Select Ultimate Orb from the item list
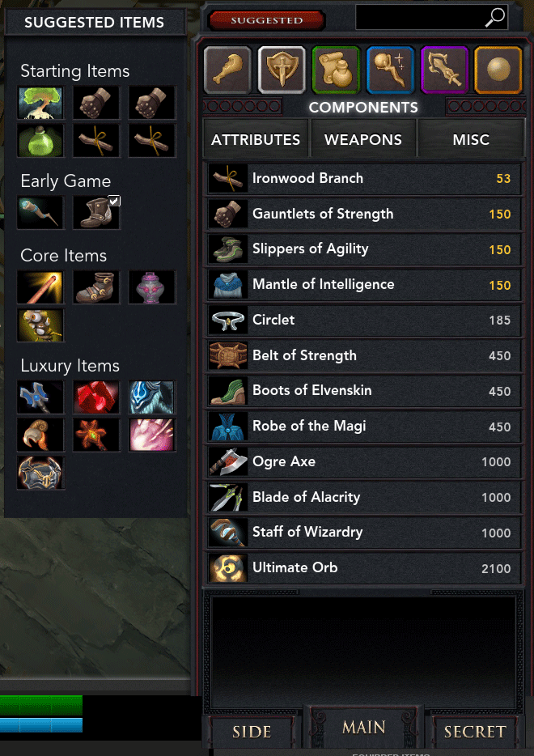Screen dimensions: 534x756 364,568
